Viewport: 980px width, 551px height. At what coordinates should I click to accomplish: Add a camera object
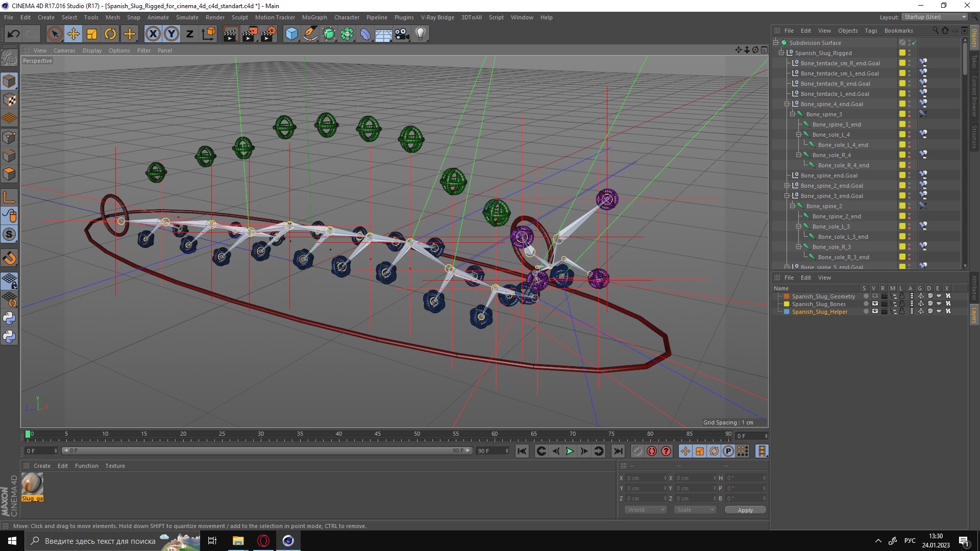402,34
